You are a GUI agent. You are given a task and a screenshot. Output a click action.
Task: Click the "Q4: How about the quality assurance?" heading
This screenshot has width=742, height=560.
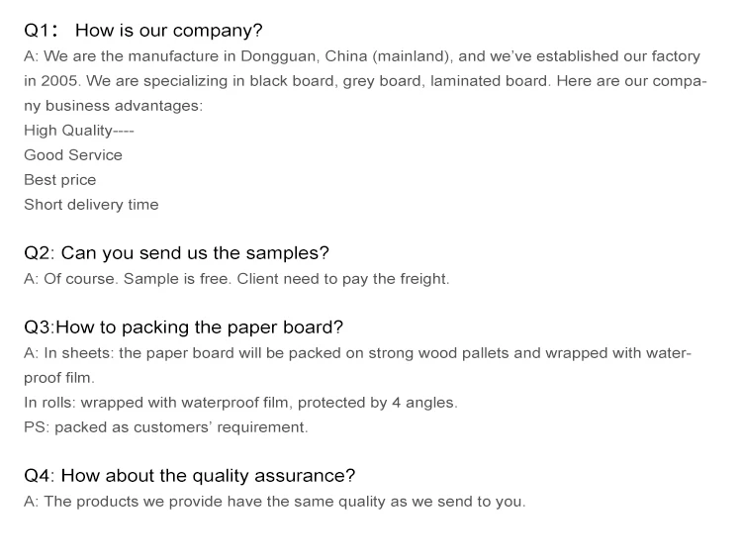point(189,476)
